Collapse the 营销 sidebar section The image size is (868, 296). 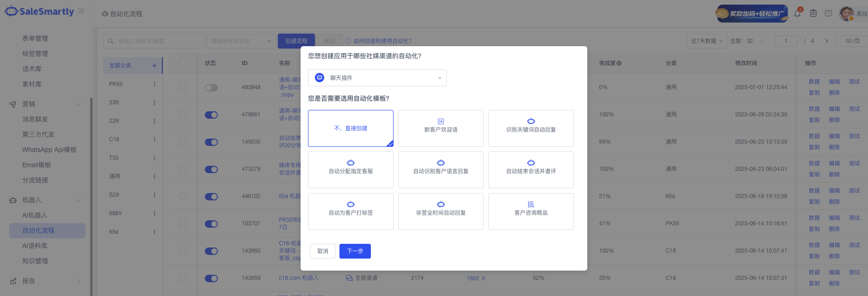pyautogui.click(x=79, y=104)
